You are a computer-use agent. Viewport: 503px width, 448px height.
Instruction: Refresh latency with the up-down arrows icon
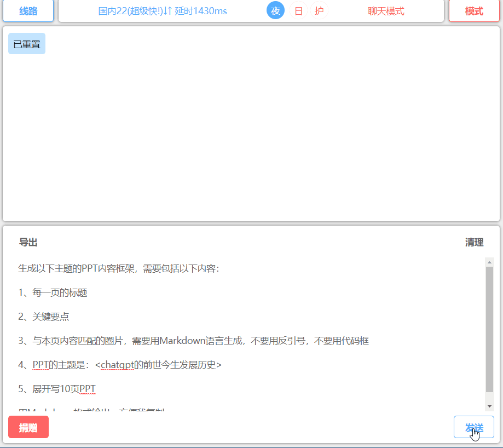[x=169, y=11]
